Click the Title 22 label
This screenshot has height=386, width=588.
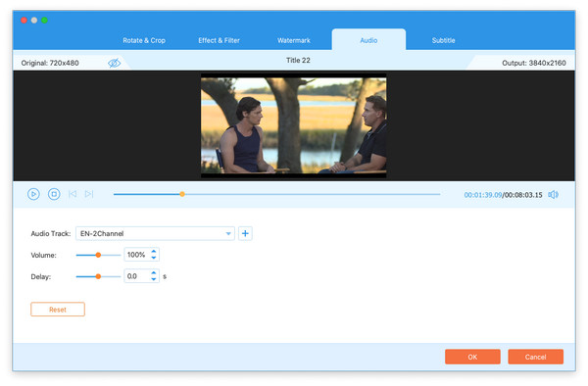pyautogui.click(x=298, y=61)
